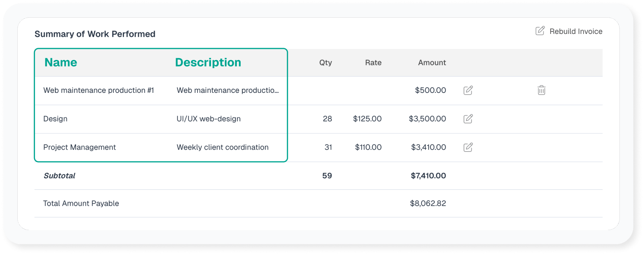The height and width of the screenshot is (255, 644).
Task: Click the Project Management name cell
Action: (x=80, y=147)
